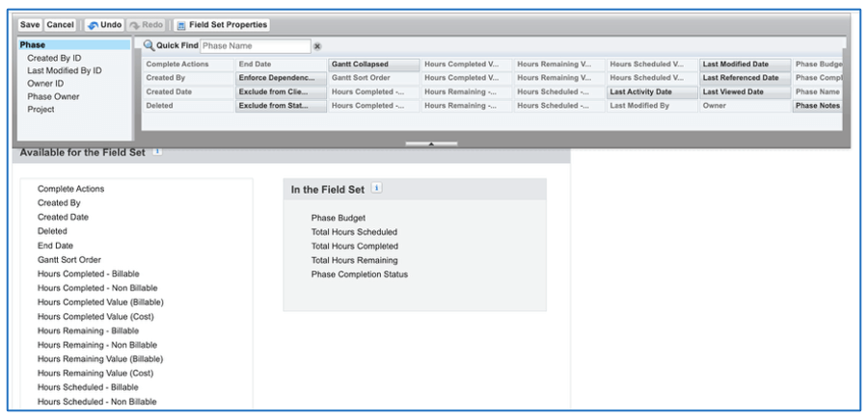Select Total Hours Completed in the Field Set

pyautogui.click(x=354, y=246)
